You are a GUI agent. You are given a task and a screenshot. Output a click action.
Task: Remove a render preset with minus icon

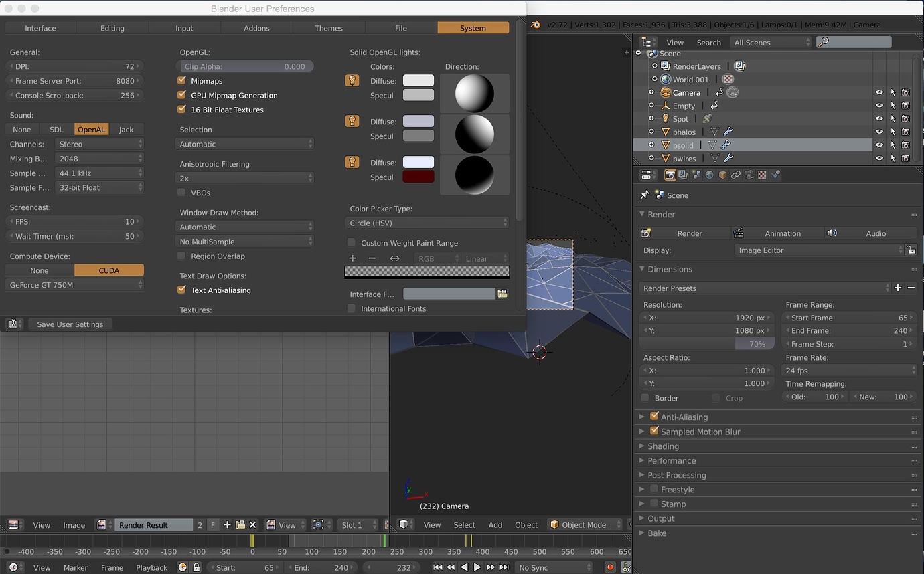pos(911,288)
